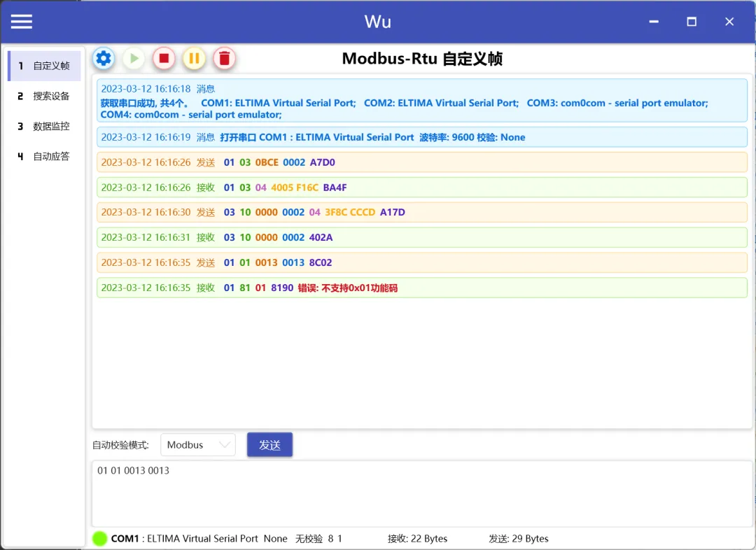
Task: Minimize the Wu window
Action: (x=654, y=22)
